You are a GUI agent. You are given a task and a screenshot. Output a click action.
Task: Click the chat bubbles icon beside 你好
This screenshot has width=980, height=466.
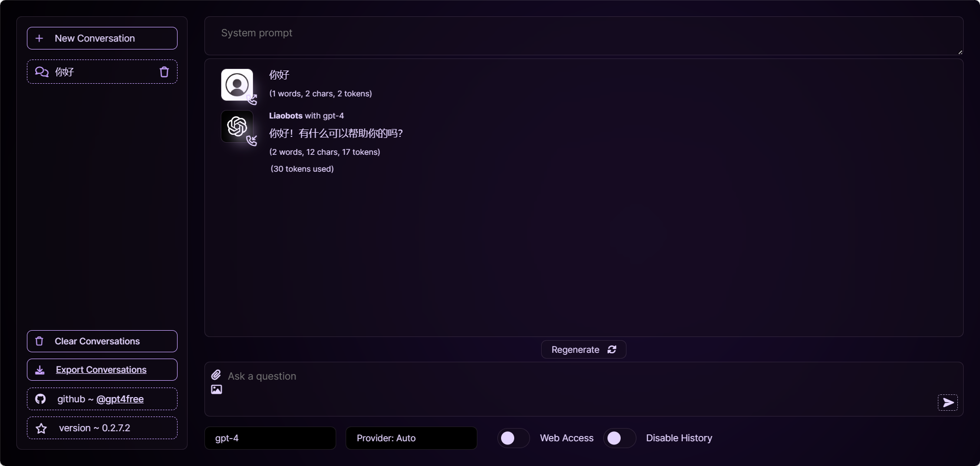(42, 72)
